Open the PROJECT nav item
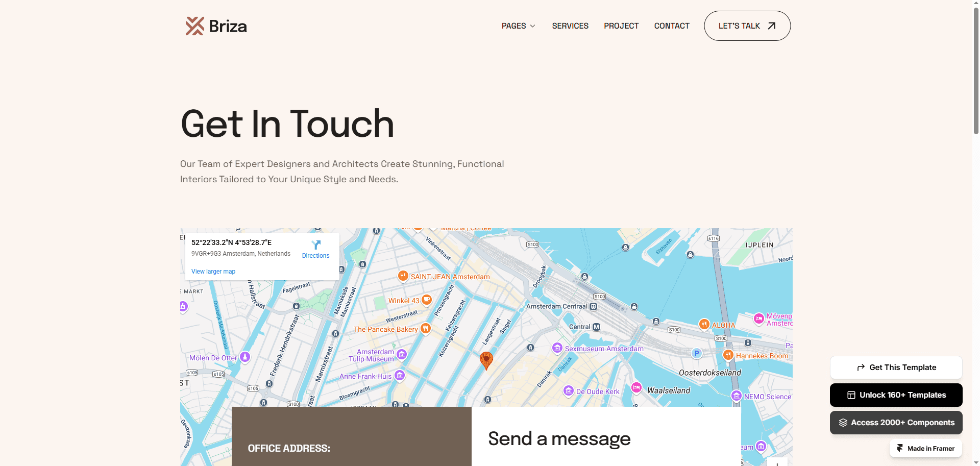This screenshot has width=980, height=466. click(x=621, y=26)
